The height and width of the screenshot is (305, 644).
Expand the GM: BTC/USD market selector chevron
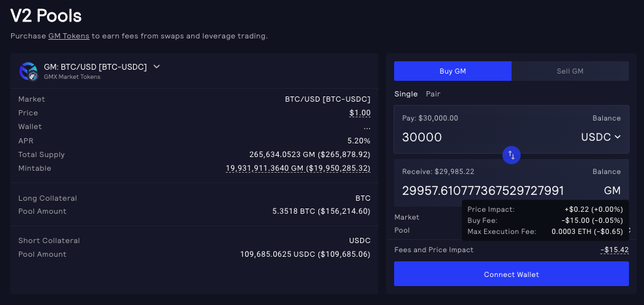(x=157, y=66)
